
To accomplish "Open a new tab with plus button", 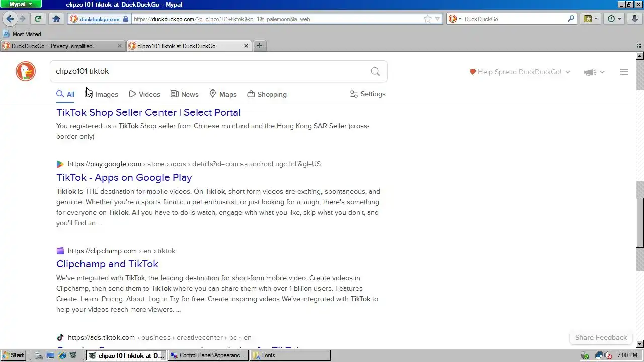I will (260, 46).
